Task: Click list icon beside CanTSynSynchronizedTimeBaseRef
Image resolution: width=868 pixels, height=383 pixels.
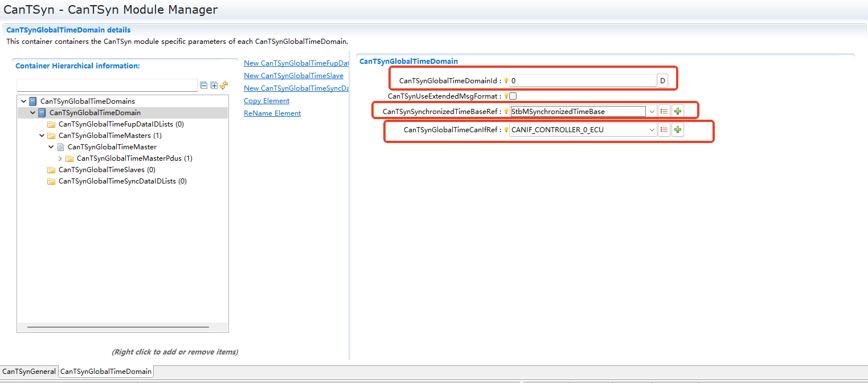Action: point(664,111)
